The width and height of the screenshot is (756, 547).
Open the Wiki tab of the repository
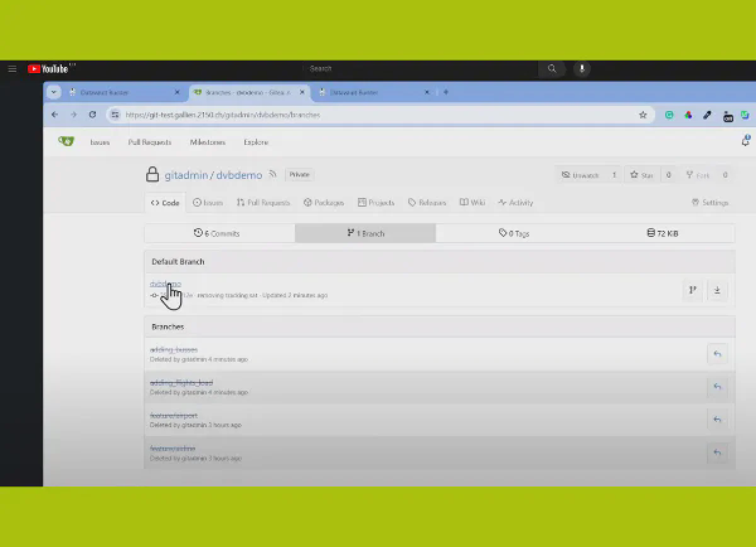[x=472, y=202]
